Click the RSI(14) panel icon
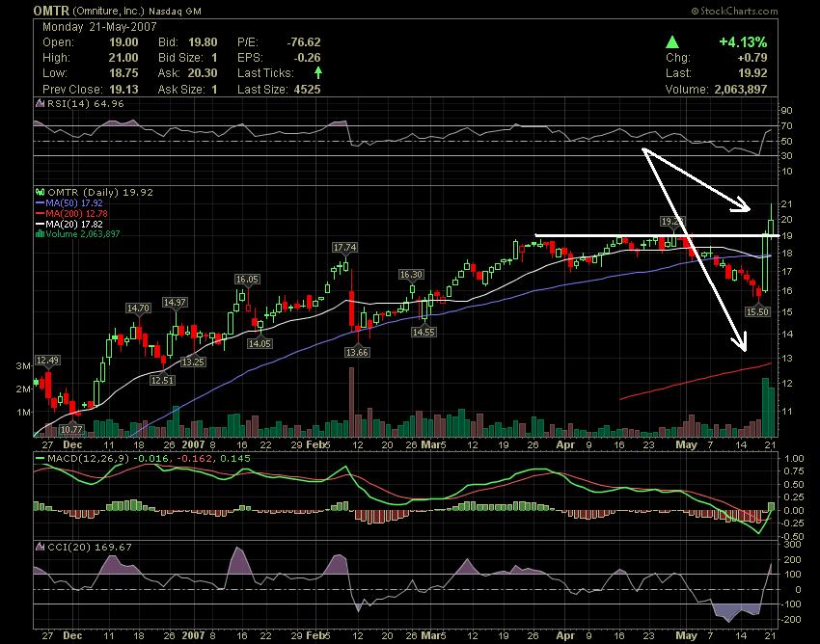This screenshot has width=820, height=644. 40,103
